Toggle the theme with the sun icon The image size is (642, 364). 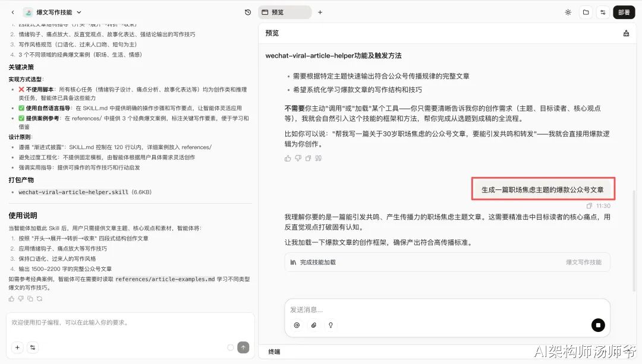point(568,12)
